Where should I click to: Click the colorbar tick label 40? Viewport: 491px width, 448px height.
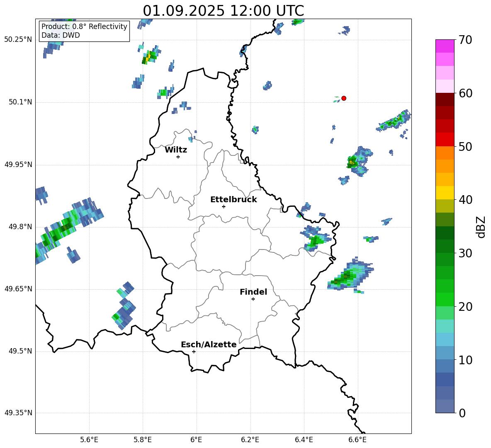(465, 200)
